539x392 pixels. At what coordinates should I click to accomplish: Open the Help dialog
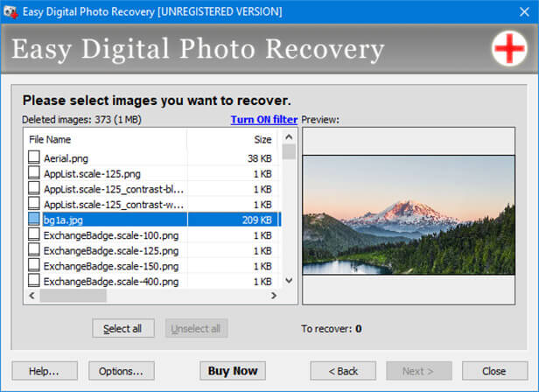(45, 371)
